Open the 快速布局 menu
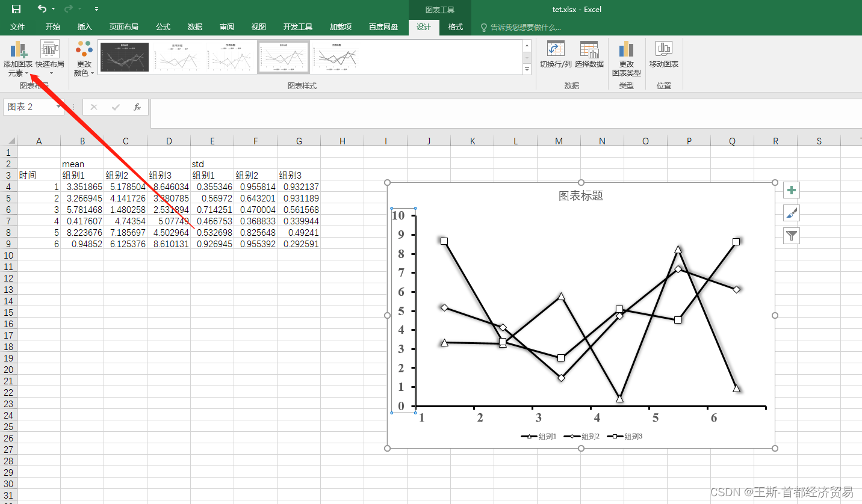 tap(50, 58)
